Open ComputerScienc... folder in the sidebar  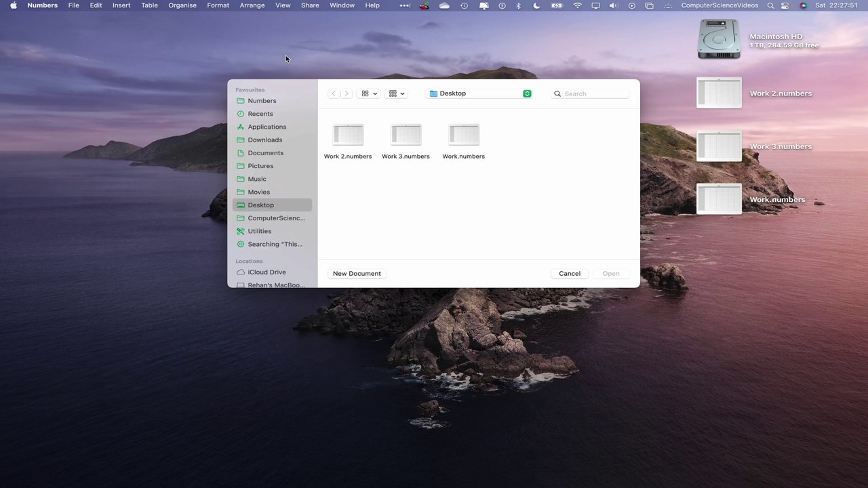click(273, 218)
